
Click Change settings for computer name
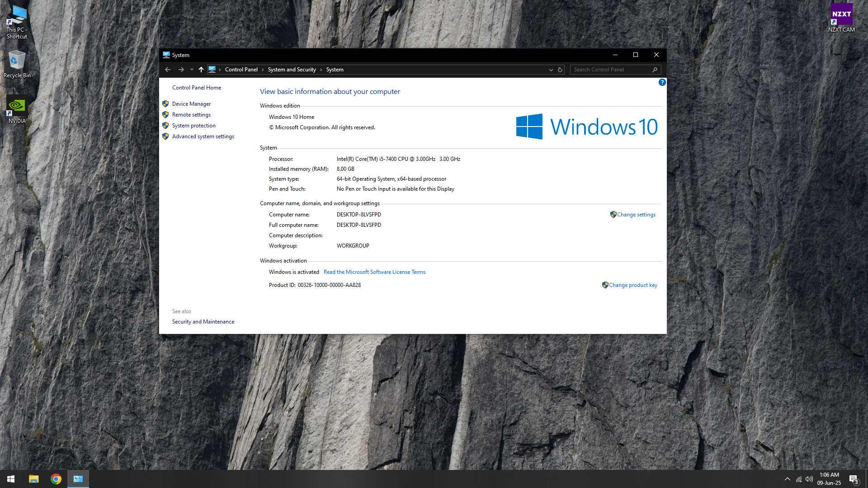pos(636,215)
